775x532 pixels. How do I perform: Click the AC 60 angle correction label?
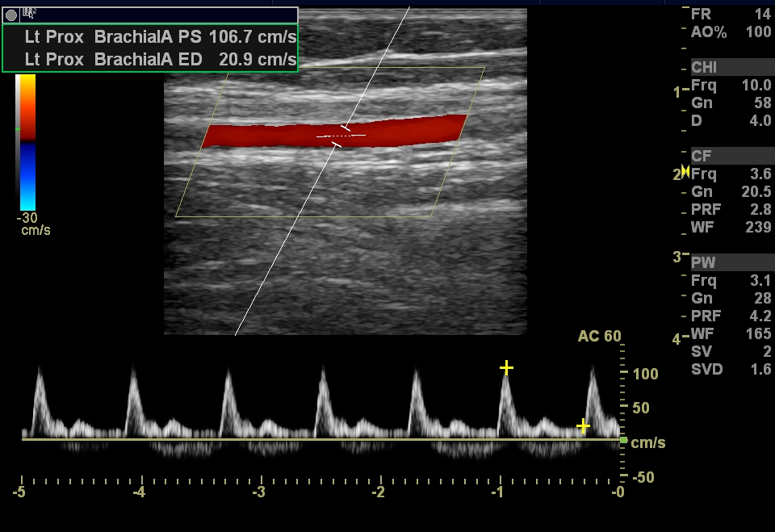600,337
